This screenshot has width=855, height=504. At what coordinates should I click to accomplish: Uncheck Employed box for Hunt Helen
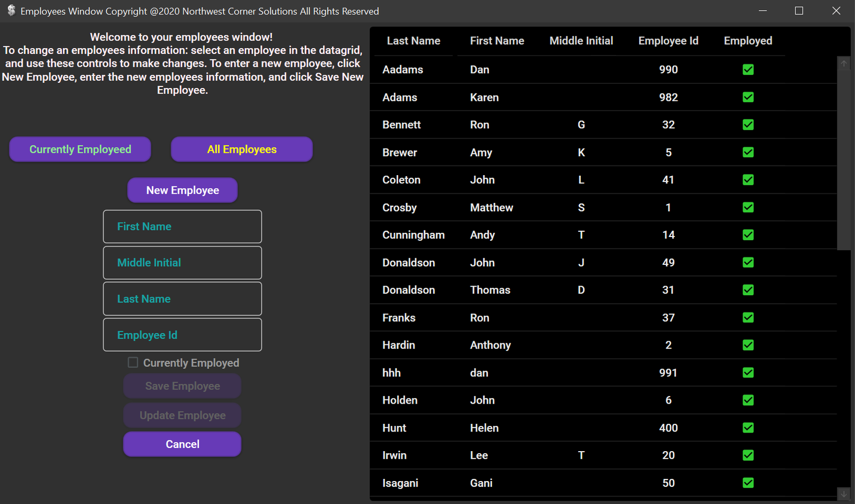coord(748,428)
